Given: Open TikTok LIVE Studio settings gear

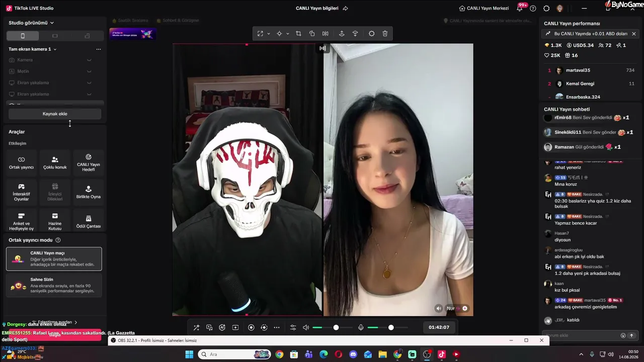Looking at the screenshot, I should pyautogui.click(x=546, y=8).
